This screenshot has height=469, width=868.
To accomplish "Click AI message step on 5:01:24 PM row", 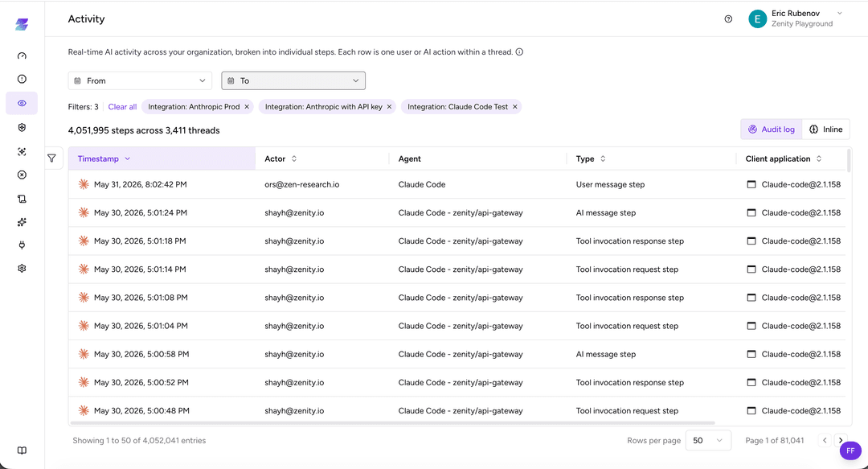I will click(x=606, y=213).
